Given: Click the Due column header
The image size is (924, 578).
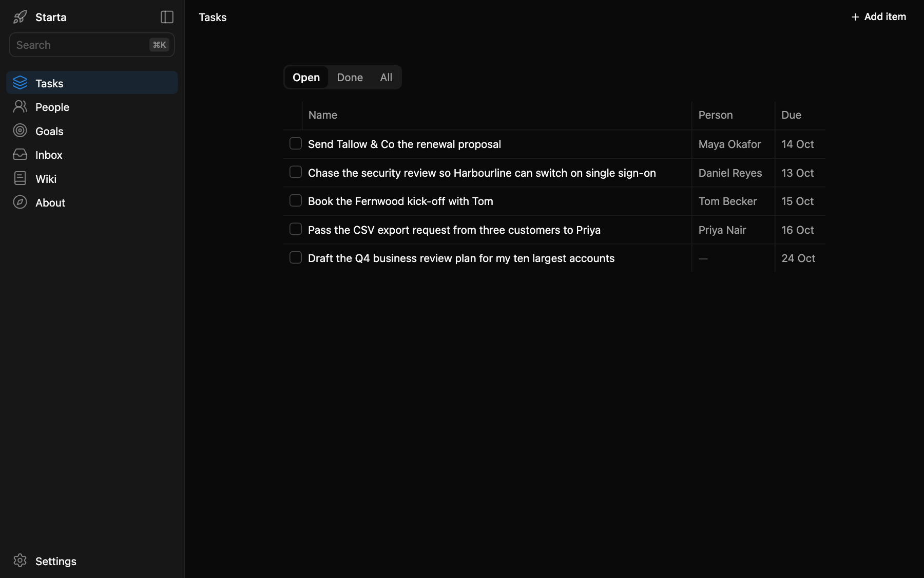Looking at the screenshot, I should [x=791, y=115].
